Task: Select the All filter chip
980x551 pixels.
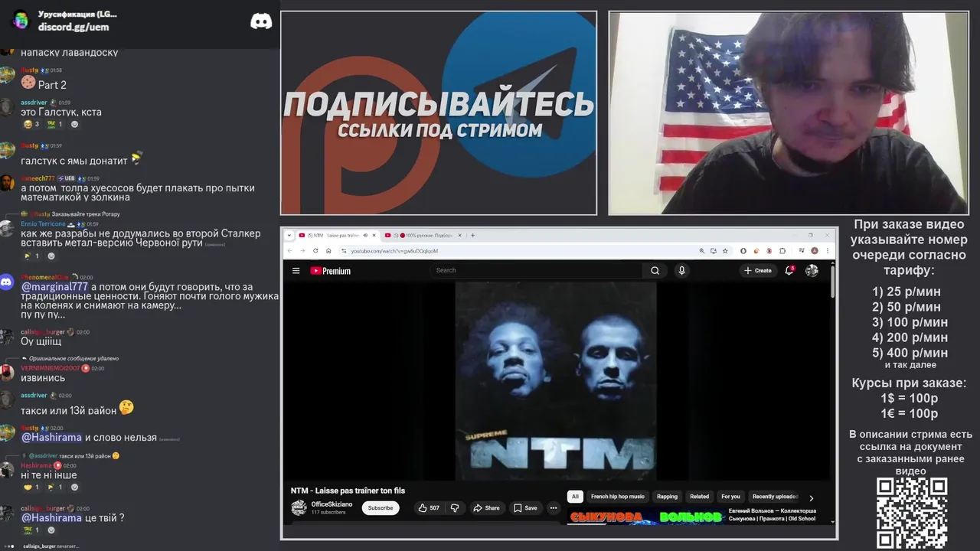Action: (575, 497)
